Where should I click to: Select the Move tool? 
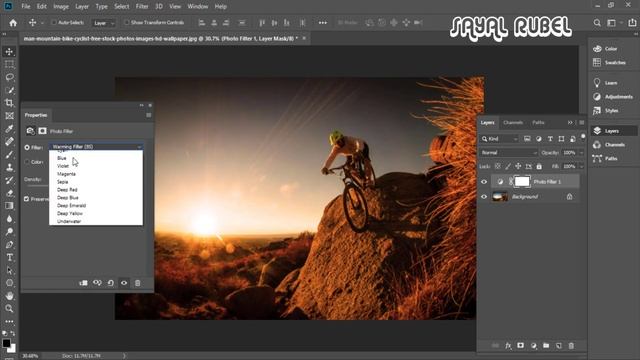(9, 51)
